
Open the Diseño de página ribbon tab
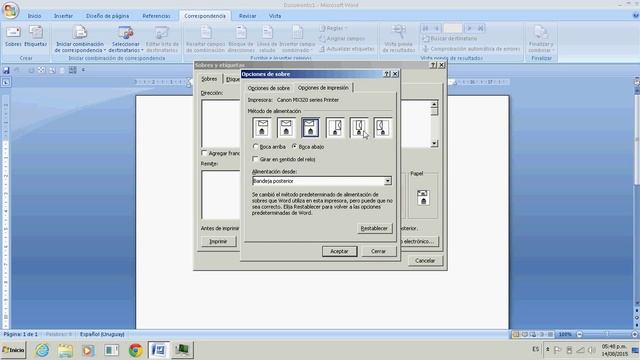pyautogui.click(x=107, y=16)
